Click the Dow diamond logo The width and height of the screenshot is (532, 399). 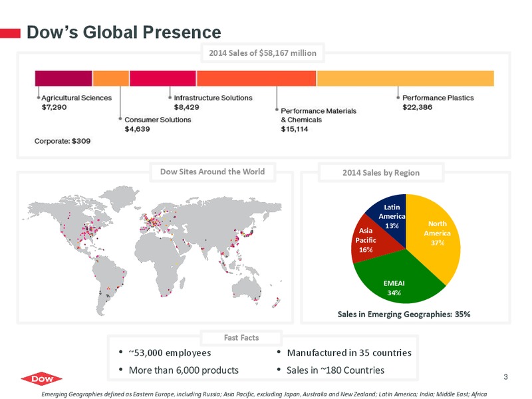click(42, 378)
